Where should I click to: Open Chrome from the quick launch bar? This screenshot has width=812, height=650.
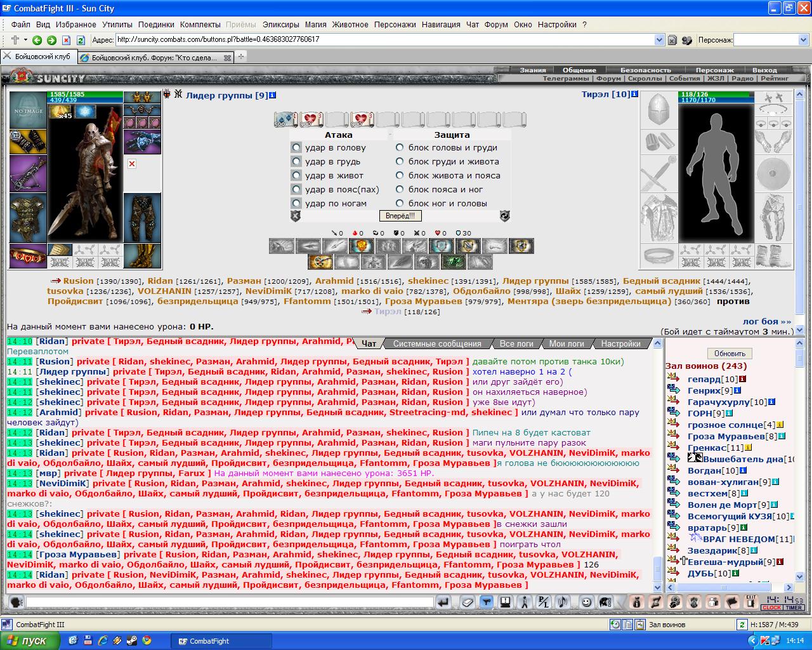point(147,640)
